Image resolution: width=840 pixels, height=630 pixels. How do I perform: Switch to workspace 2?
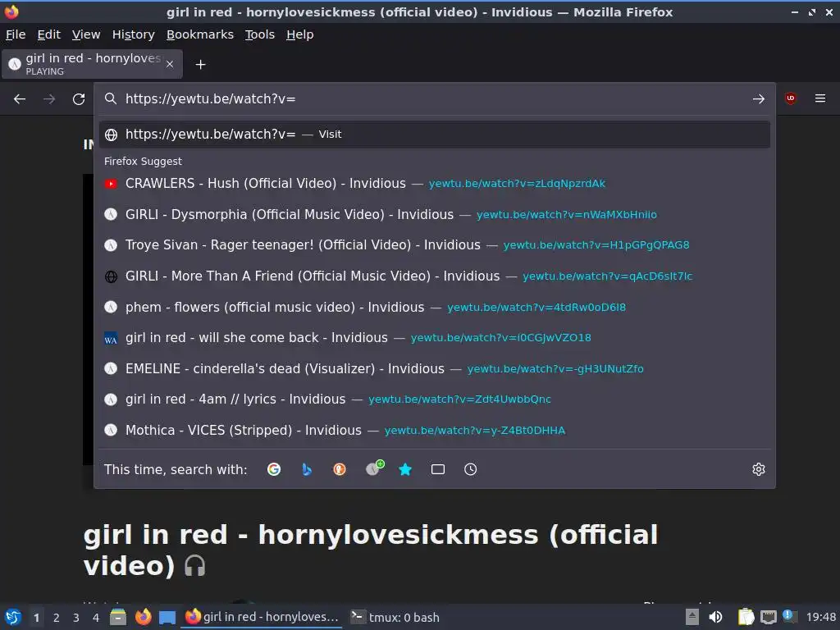[x=57, y=618]
